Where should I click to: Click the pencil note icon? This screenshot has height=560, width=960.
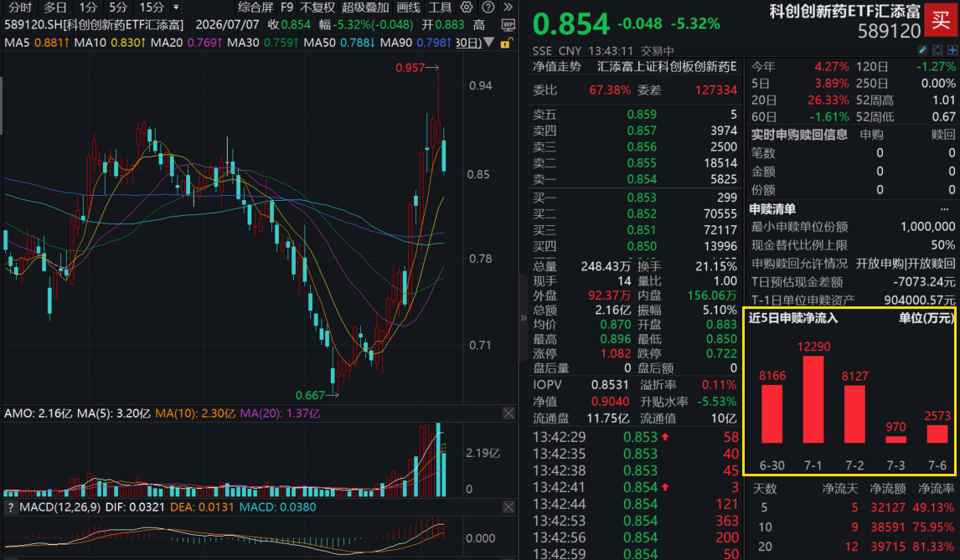pos(922,50)
